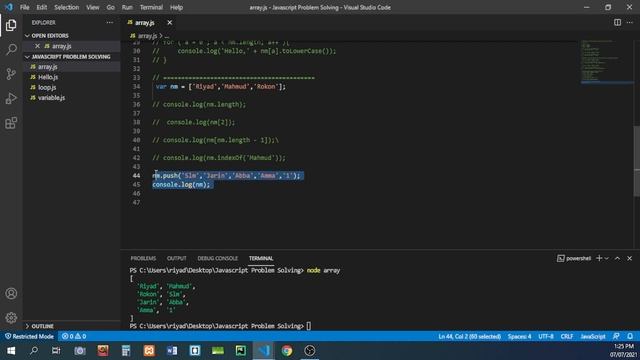Switch to Chrome on the taskbar
The height and width of the screenshot is (360, 640).
click(x=287, y=351)
